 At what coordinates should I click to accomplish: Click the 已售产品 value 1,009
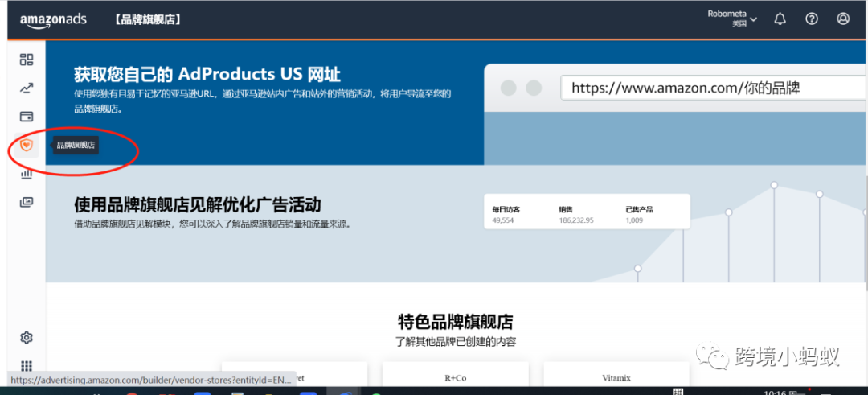(634, 220)
